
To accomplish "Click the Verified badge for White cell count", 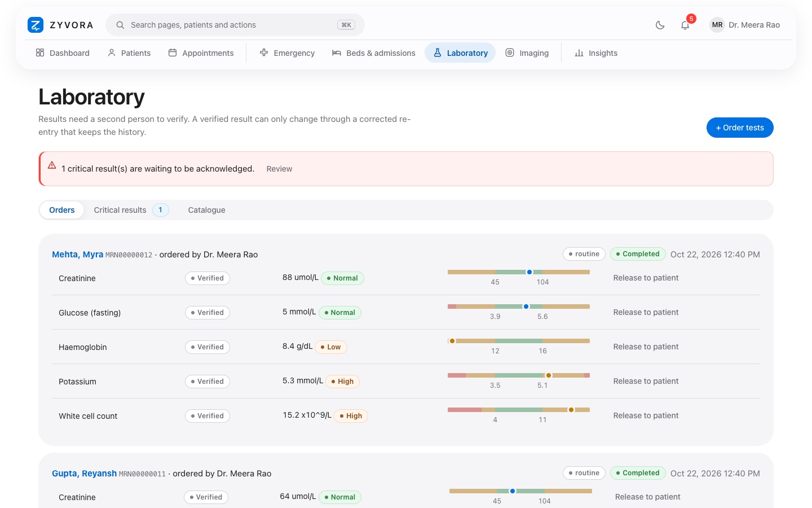I will tap(208, 416).
